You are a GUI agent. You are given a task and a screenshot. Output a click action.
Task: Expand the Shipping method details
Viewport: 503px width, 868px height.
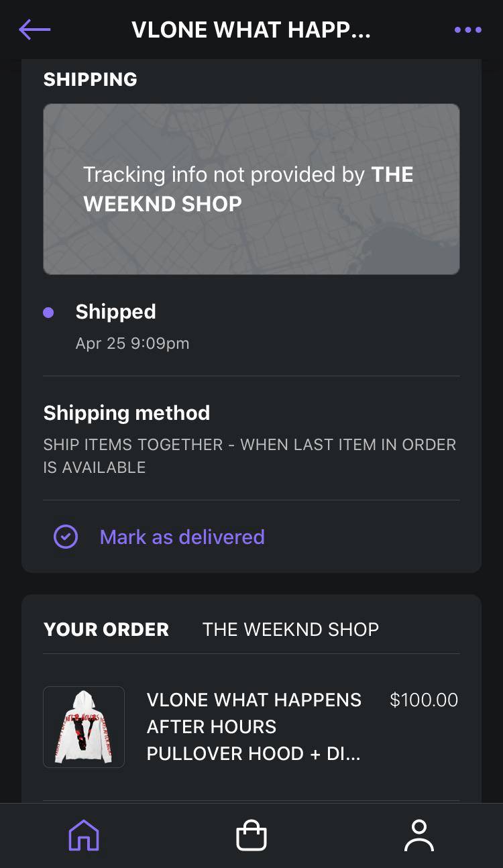coord(127,413)
